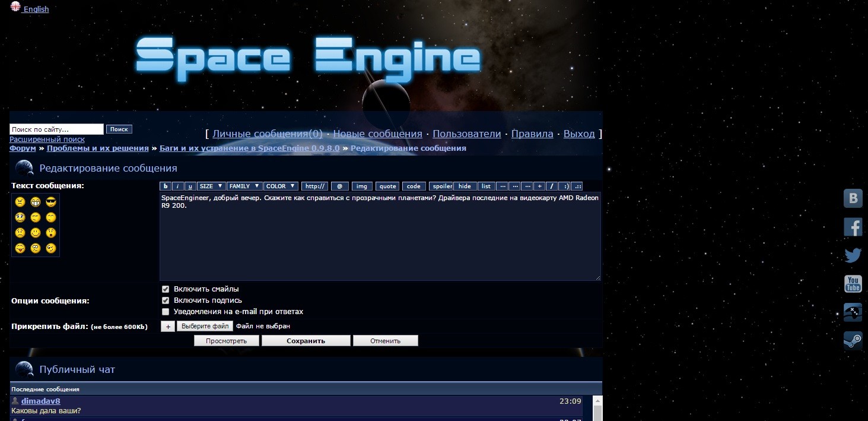The height and width of the screenshot is (421, 868).
Task: Apply bold formatting with the b button
Action: point(166,186)
